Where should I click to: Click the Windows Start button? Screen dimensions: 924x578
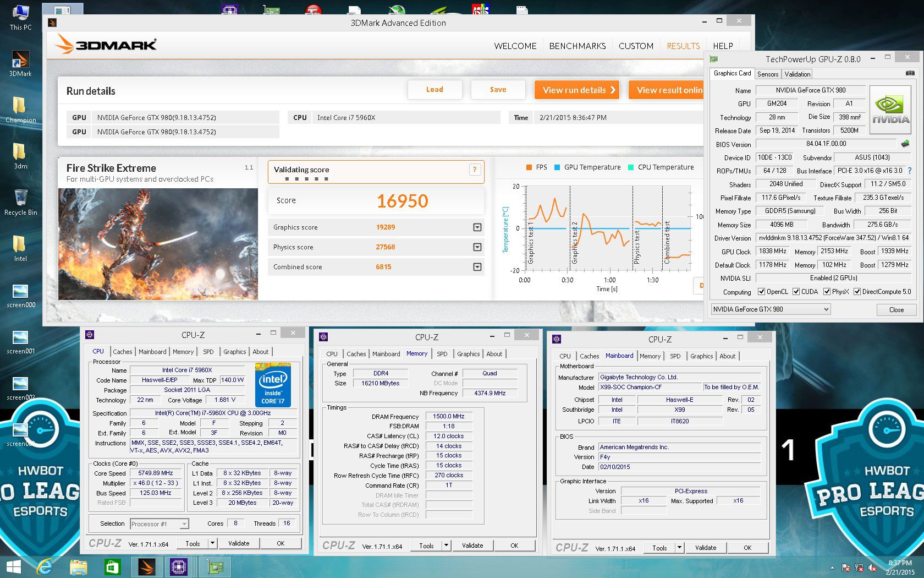tap(13, 567)
